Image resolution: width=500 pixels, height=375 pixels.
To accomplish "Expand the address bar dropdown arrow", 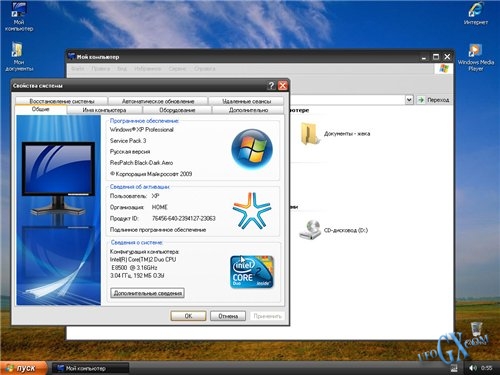I will click(x=409, y=100).
